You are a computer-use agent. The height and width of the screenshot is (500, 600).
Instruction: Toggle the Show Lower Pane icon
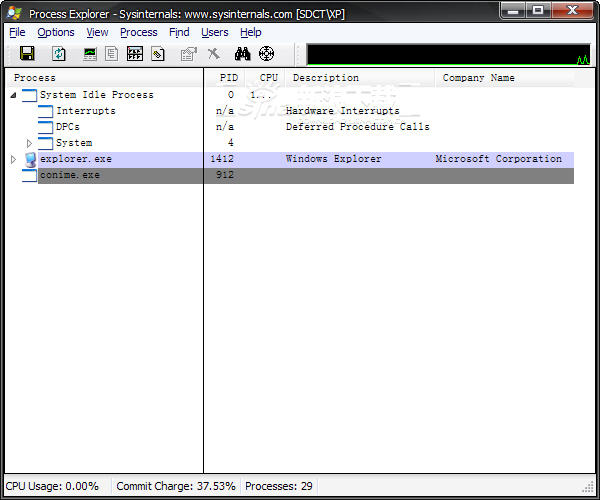[135, 54]
